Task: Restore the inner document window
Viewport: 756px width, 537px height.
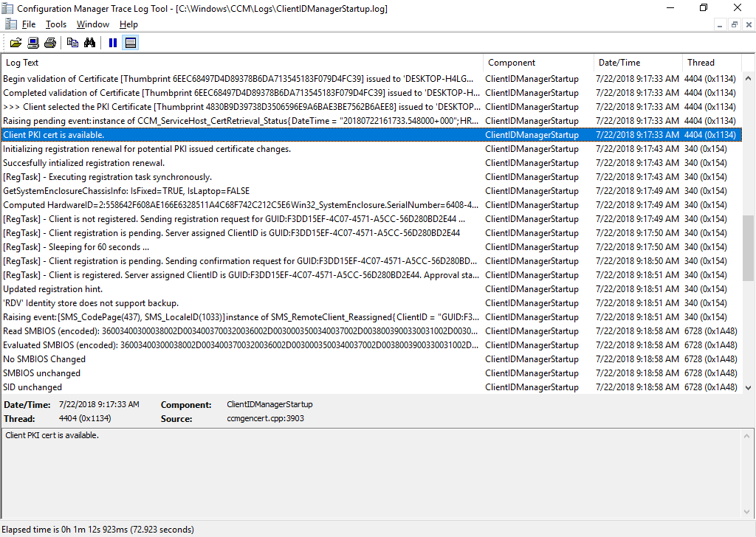Action: [735, 24]
